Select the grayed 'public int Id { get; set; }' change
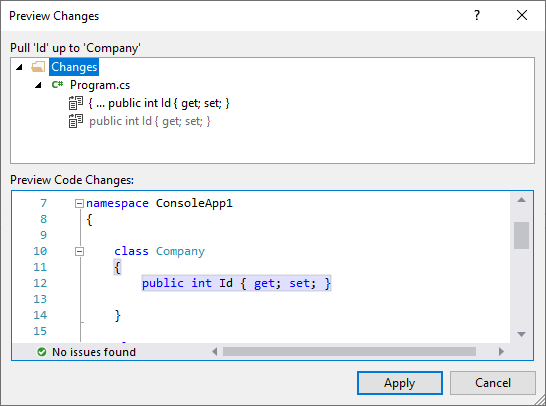Image resolution: width=546 pixels, height=406 pixels. pos(150,121)
